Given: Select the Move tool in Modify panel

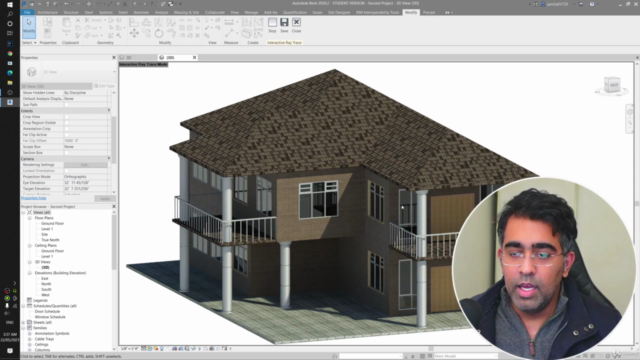Looking at the screenshot, I should [x=134, y=34].
